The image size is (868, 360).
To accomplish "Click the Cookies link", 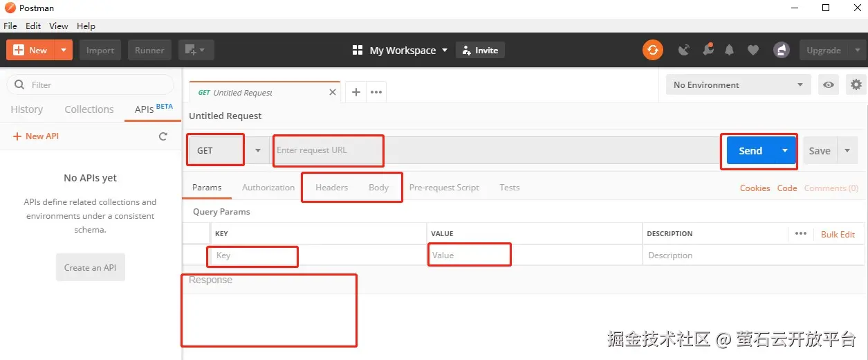I will pyautogui.click(x=755, y=188).
